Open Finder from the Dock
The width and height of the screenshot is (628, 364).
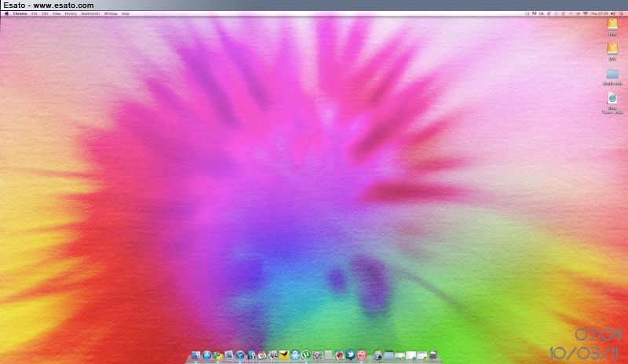[x=195, y=356]
